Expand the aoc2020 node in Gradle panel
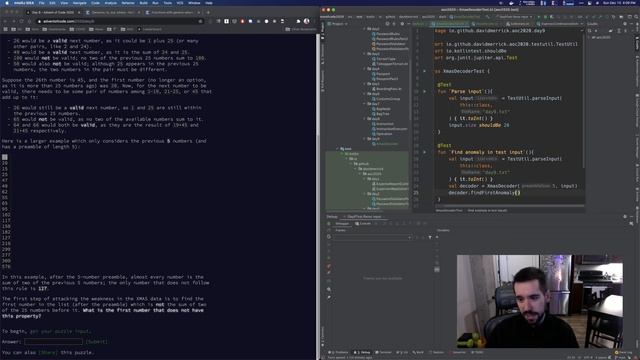This screenshot has height=360, width=640. (x=590, y=37)
